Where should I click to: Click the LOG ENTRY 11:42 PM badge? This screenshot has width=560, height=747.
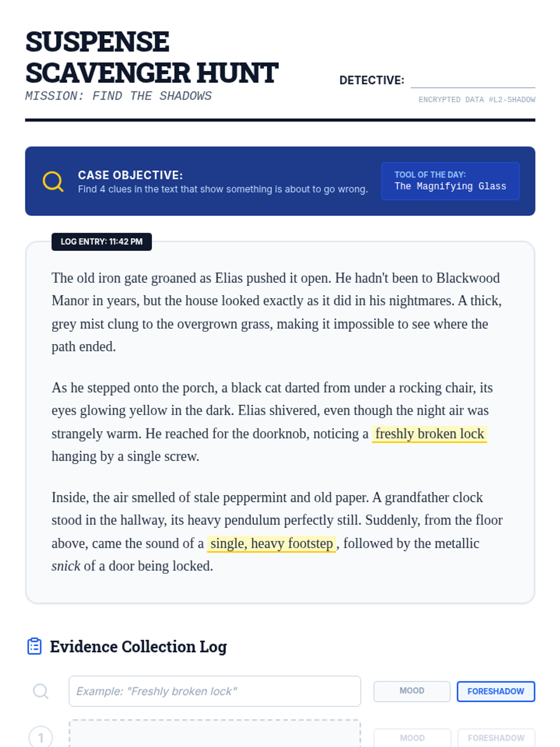(x=102, y=242)
